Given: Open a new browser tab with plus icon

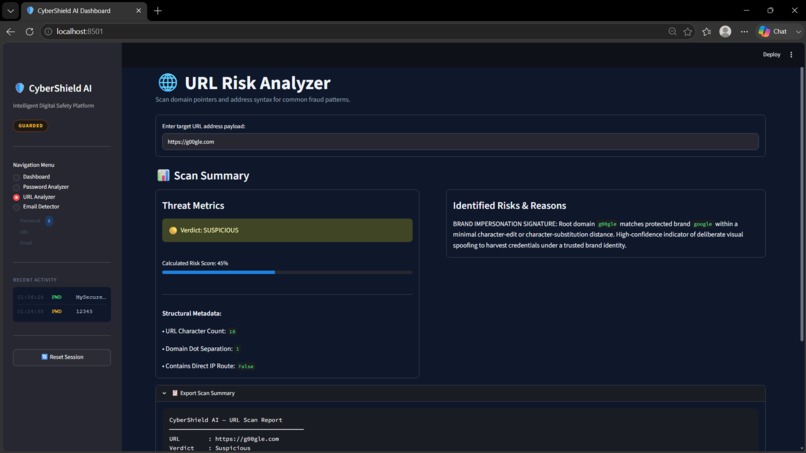Looking at the screenshot, I should pos(158,10).
